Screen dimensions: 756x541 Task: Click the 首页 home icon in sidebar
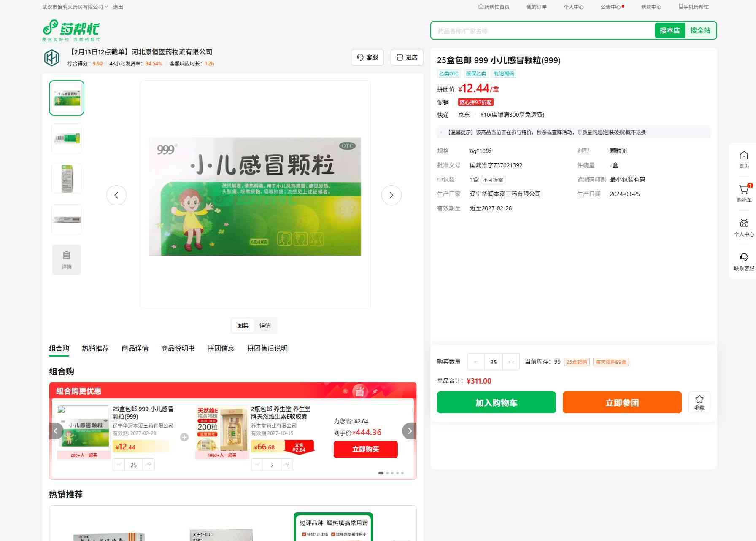pos(744,159)
